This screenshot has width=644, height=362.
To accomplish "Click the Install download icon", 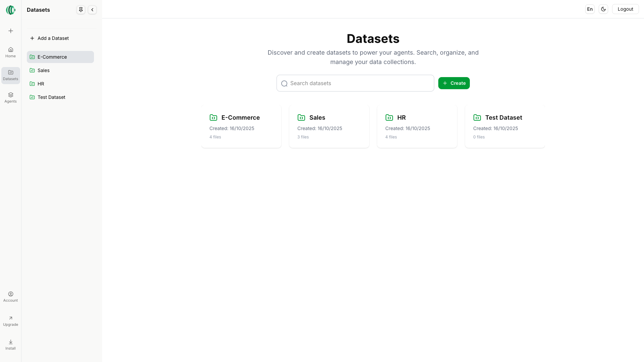I will pyautogui.click(x=10, y=342).
